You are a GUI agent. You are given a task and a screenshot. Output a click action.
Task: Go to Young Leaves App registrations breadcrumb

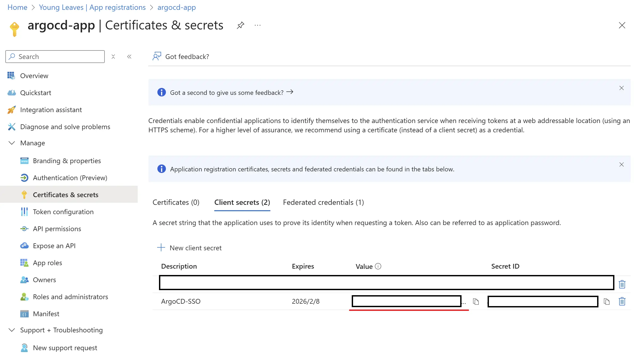pos(92,7)
